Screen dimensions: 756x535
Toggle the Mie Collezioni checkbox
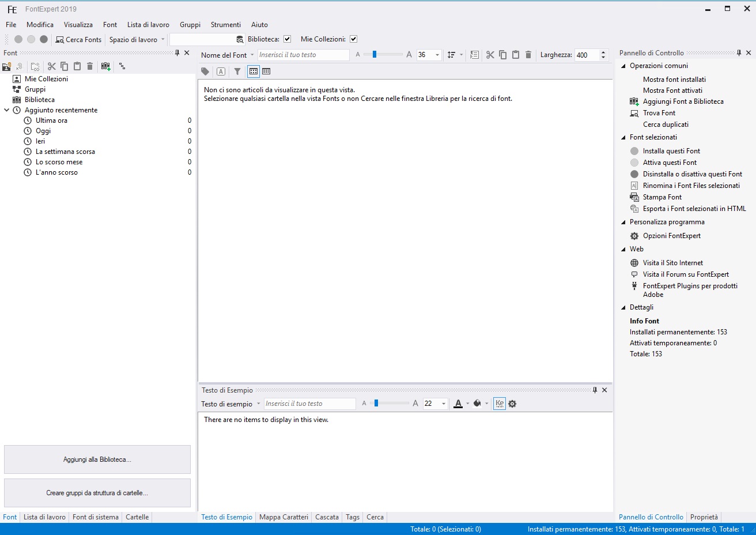tap(353, 39)
